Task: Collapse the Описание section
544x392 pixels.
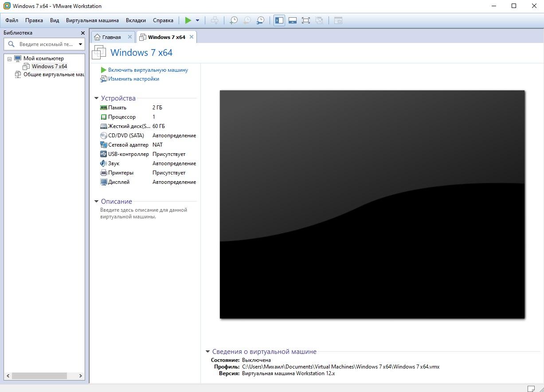Action: [96, 202]
